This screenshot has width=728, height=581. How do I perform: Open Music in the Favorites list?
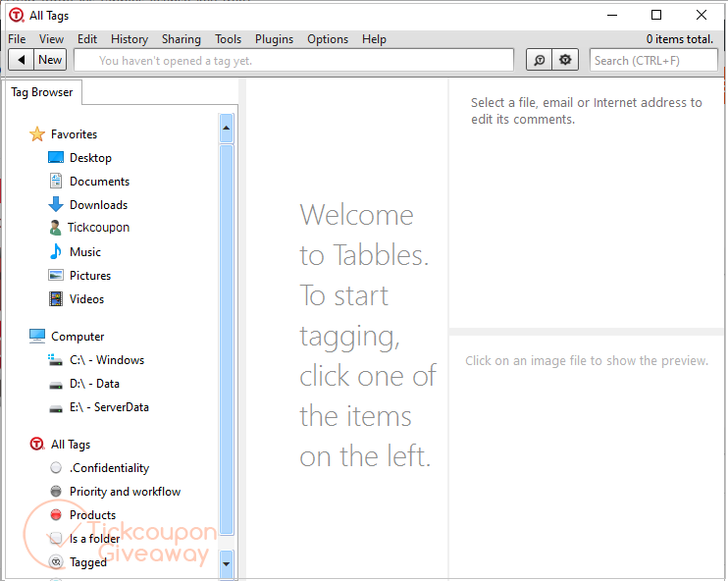tap(85, 252)
